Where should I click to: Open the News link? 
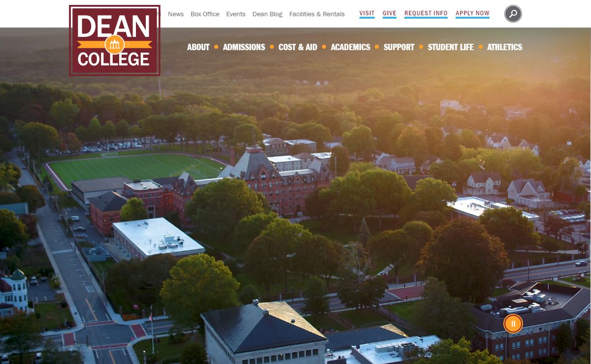[176, 14]
